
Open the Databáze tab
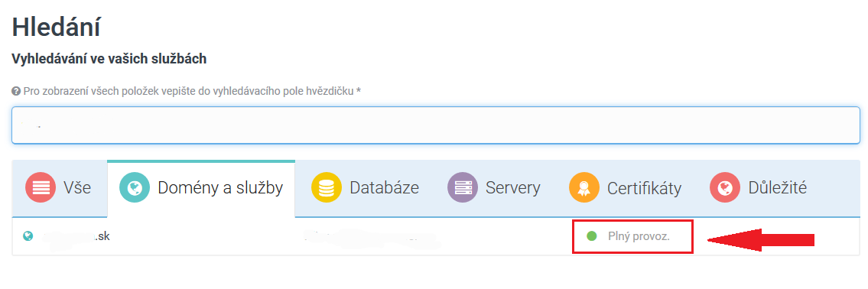pyautogui.click(x=365, y=188)
